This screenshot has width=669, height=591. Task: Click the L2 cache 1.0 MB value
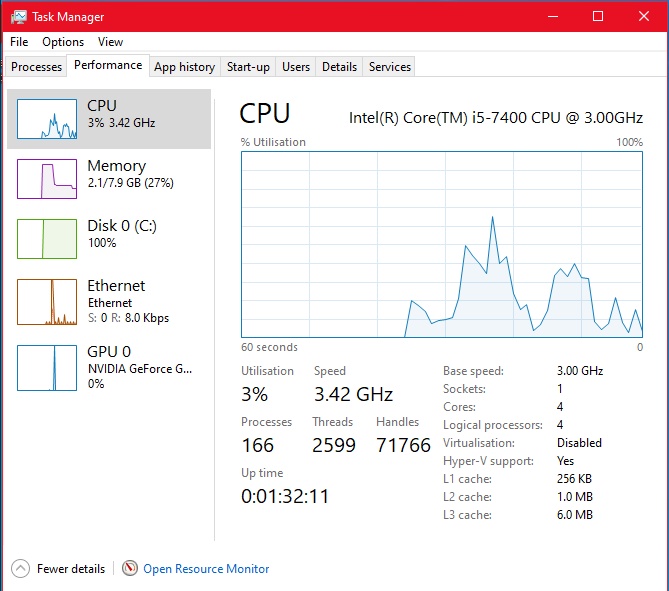[x=575, y=497]
